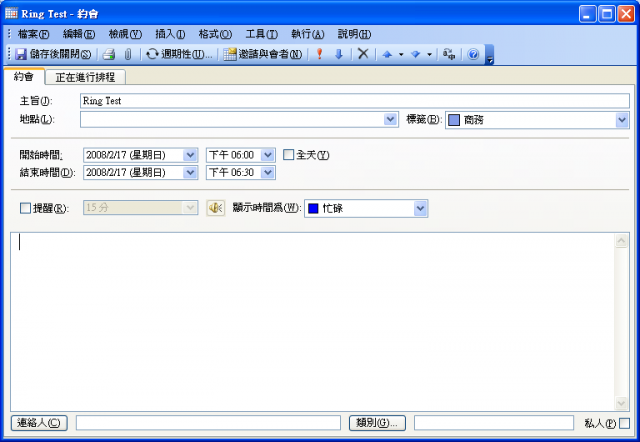Open Help with the question mark icon

[x=473, y=54]
